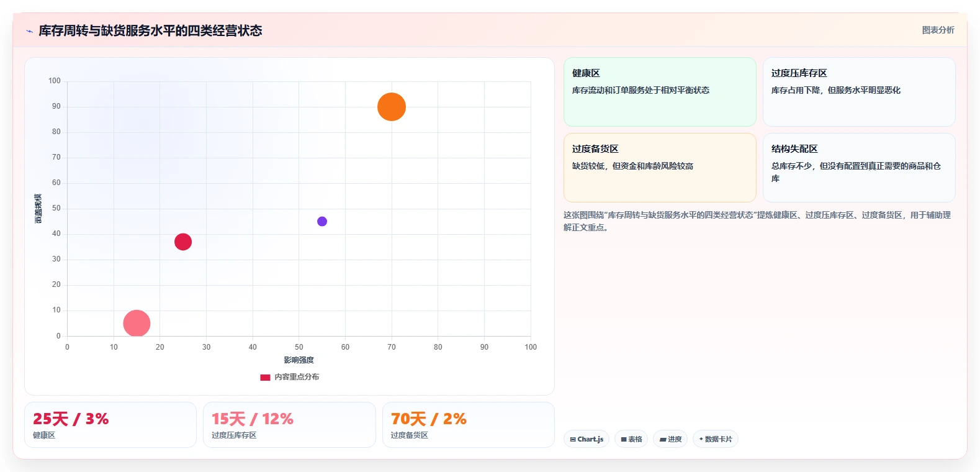The image size is (980, 472).
Task: Click 库存占用下降，但服务水平明显恶化 description
Action: 836,90
